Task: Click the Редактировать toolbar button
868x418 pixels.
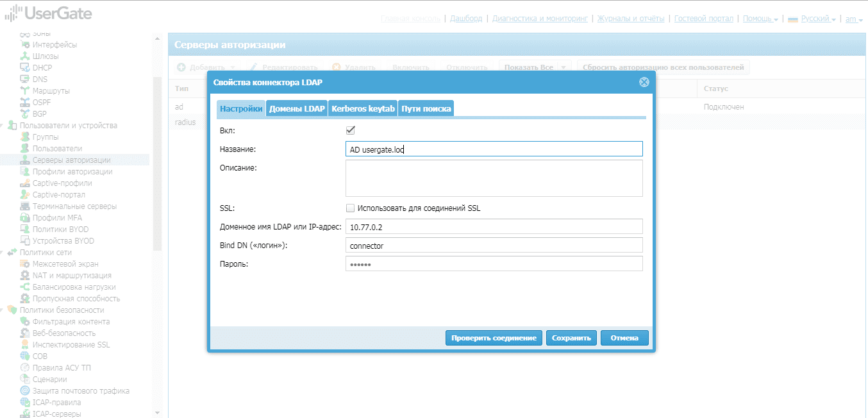Action: click(x=283, y=67)
